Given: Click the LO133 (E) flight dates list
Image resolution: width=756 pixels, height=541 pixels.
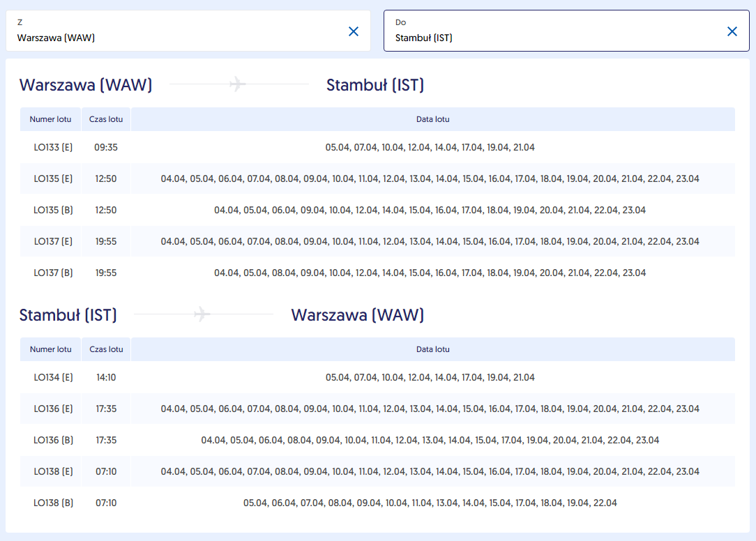Looking at the screenshot, I should tap(430, 148).
